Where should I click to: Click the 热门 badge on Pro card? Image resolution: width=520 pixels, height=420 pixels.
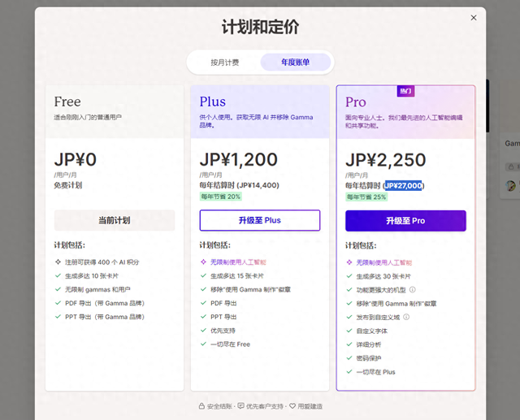[x=405, y=91]
